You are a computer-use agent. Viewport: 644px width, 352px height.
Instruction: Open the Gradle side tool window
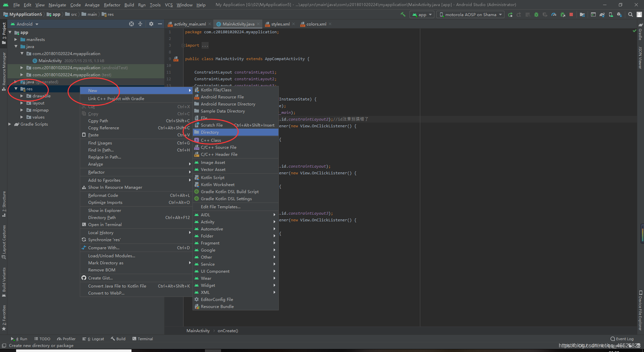(640, 32)
